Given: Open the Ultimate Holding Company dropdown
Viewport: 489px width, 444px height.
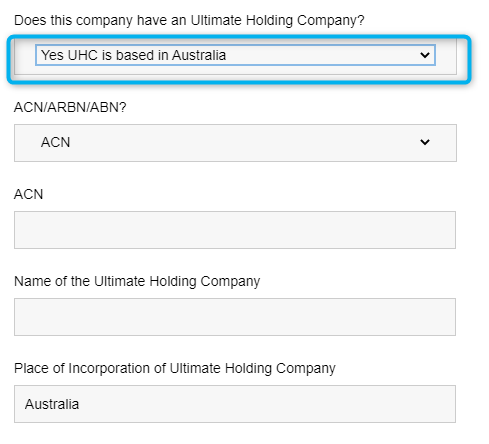Looking at the screenshot, I should tap(235, 55).
